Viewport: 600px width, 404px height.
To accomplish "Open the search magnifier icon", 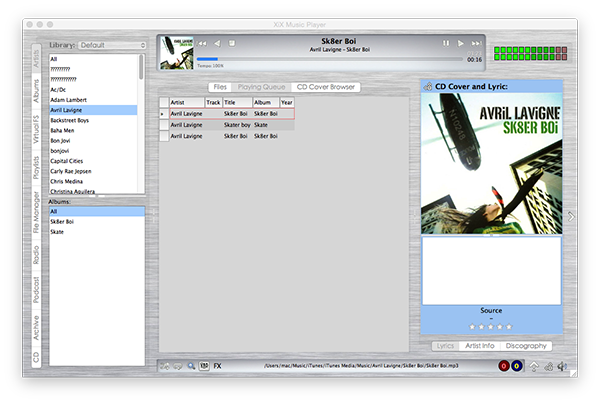I will (x=191, y=366).
